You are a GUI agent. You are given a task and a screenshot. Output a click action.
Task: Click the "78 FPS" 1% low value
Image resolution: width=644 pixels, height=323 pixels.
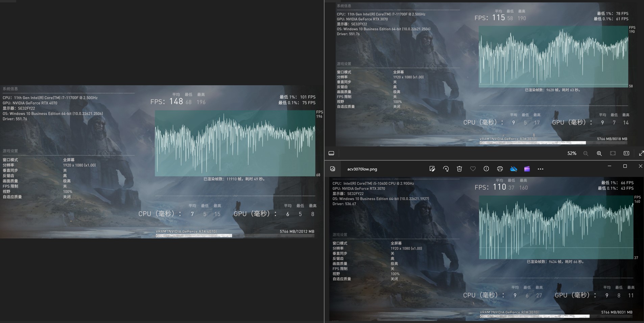coord(622,14)
